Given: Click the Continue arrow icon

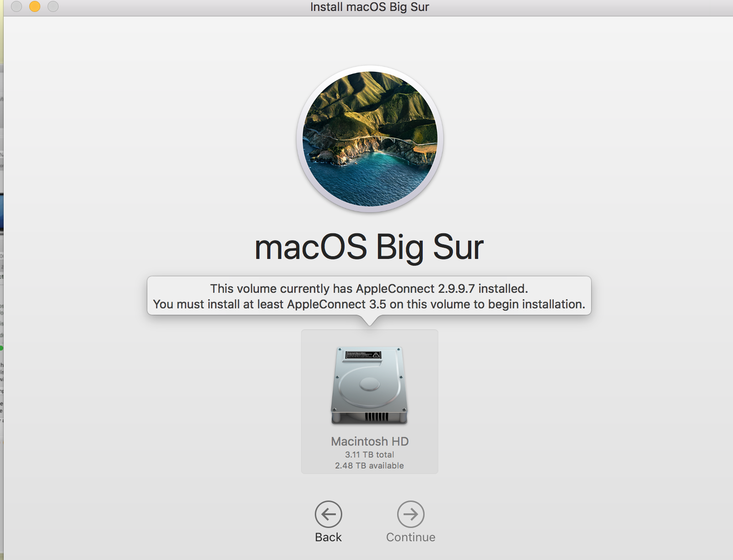Looking at the screenshot, I should [x=411, y=514].
